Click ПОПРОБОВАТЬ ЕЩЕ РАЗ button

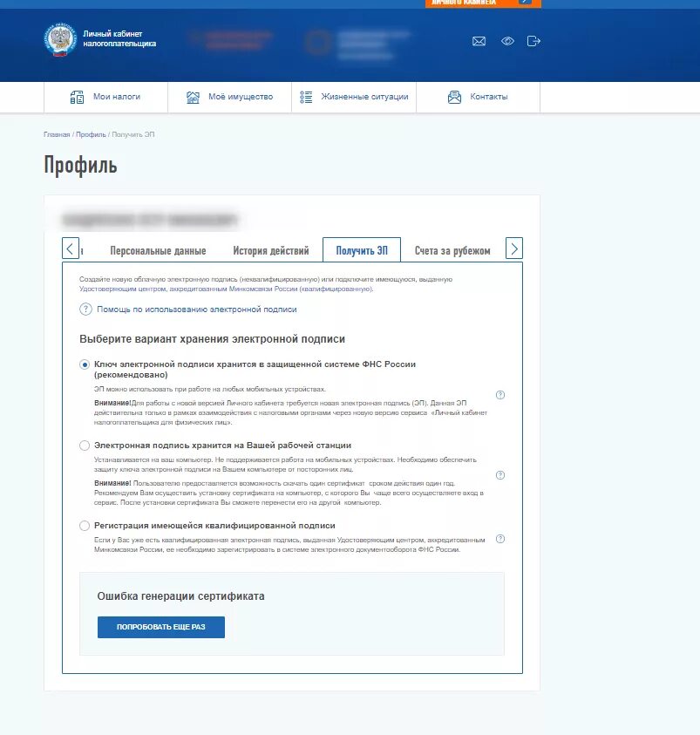click(161, 627)
